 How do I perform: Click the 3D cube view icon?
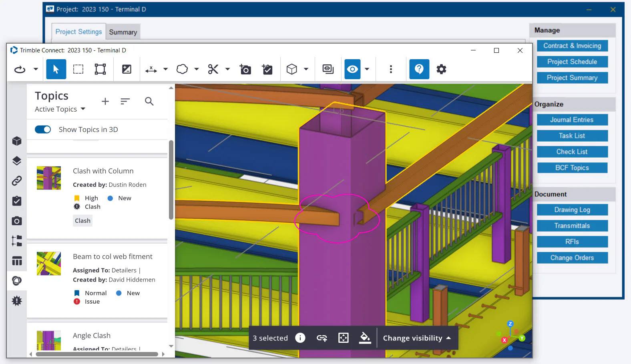pos(292,69)
